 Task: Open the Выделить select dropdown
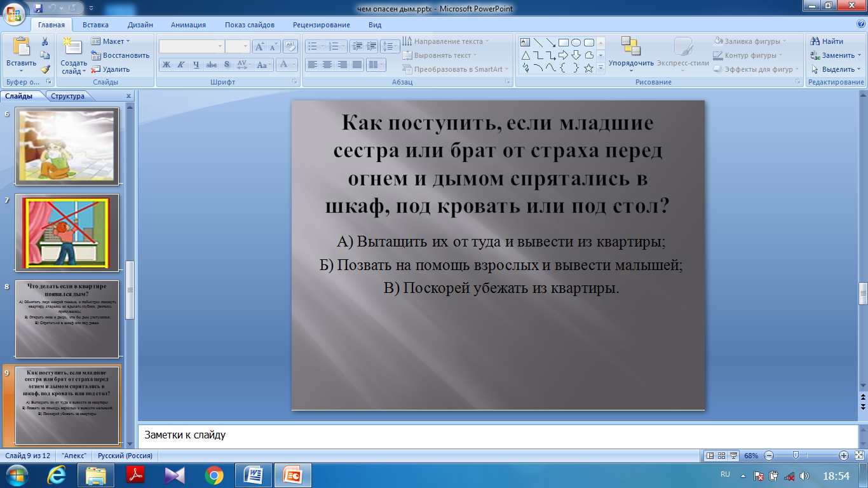click(835, 69)
